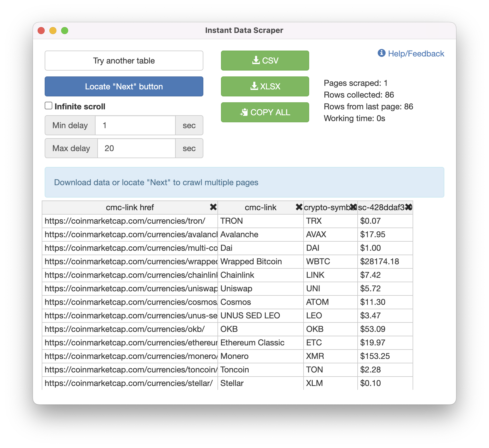Viewport: 489px width, 448px height.
Task: Select the toncoin URL cell
Action: pos(130,370)
